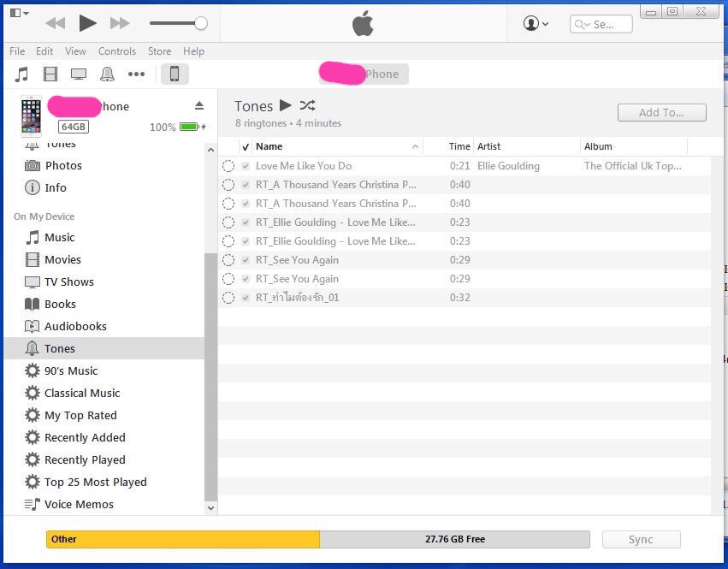Open the Edit menu

pyautogui.click(x=44, y=51)
